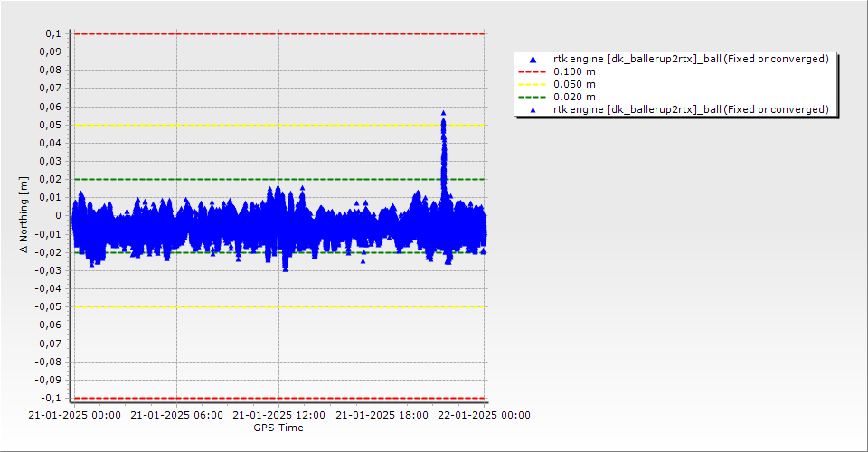Click y-axis tick label 0,02
Image resolution: width=868 pixels, height=452 pixels.
pos(51,179)
